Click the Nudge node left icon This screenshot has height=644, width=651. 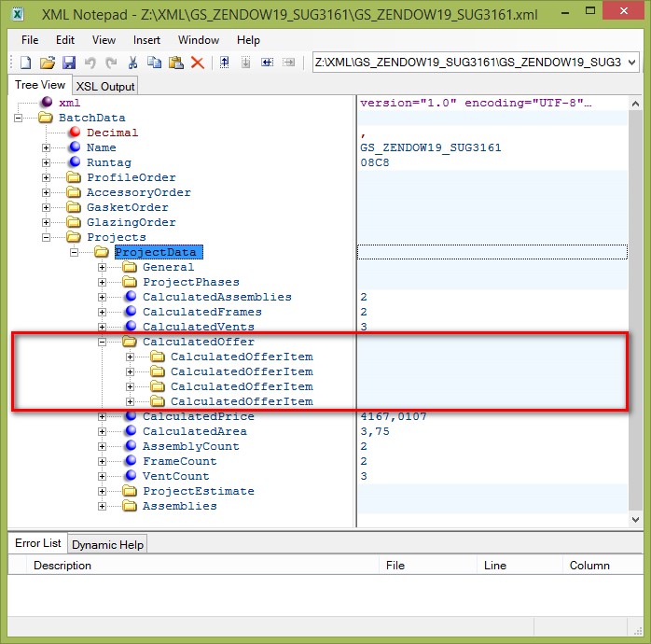point(267,63)
